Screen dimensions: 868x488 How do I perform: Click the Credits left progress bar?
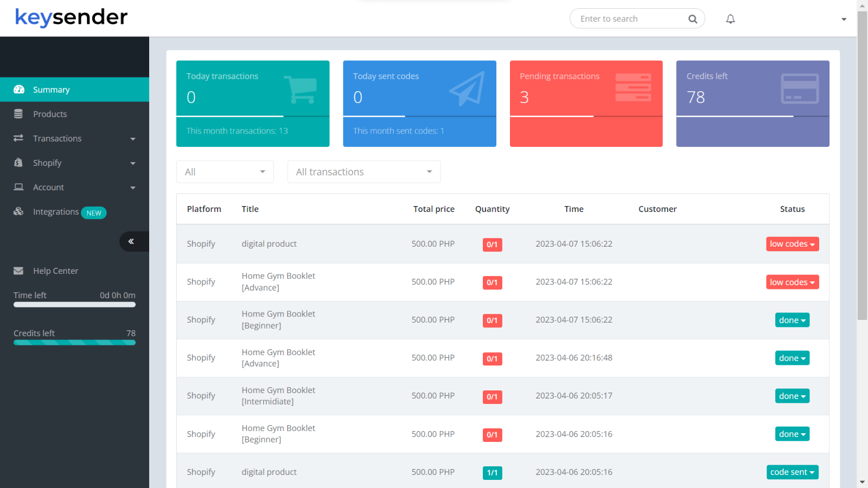(x=74, y=342)
